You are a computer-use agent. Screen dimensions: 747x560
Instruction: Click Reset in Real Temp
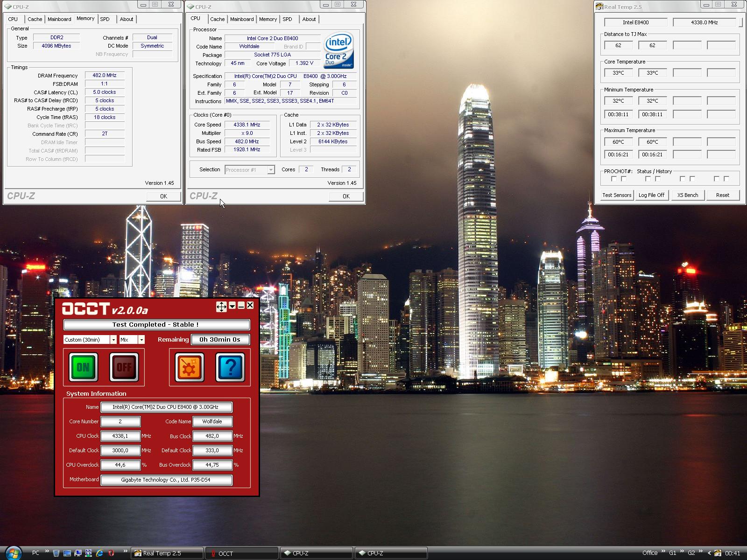point(723,195)
